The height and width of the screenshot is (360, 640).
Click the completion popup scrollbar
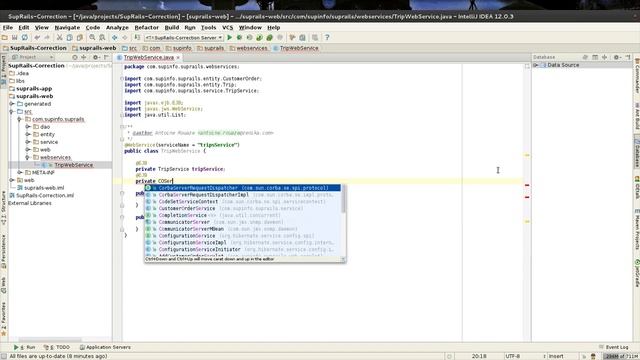343,199
